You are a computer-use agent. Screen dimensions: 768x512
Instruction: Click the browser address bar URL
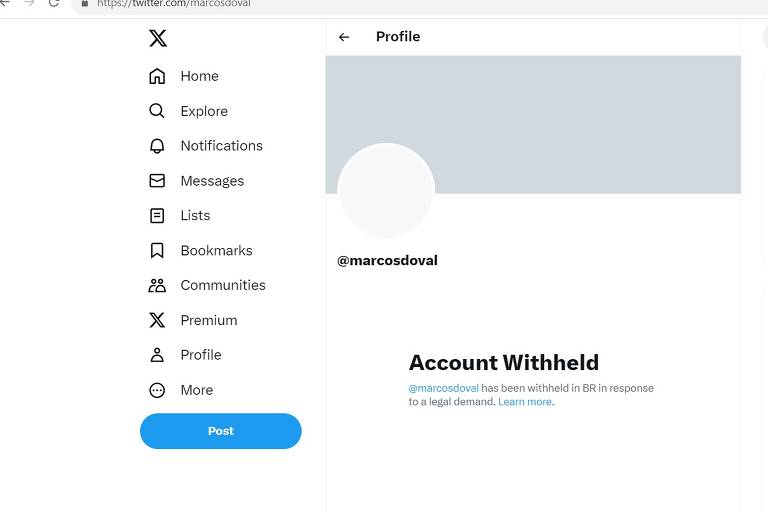pyautogui.click(x=174, y=4)
